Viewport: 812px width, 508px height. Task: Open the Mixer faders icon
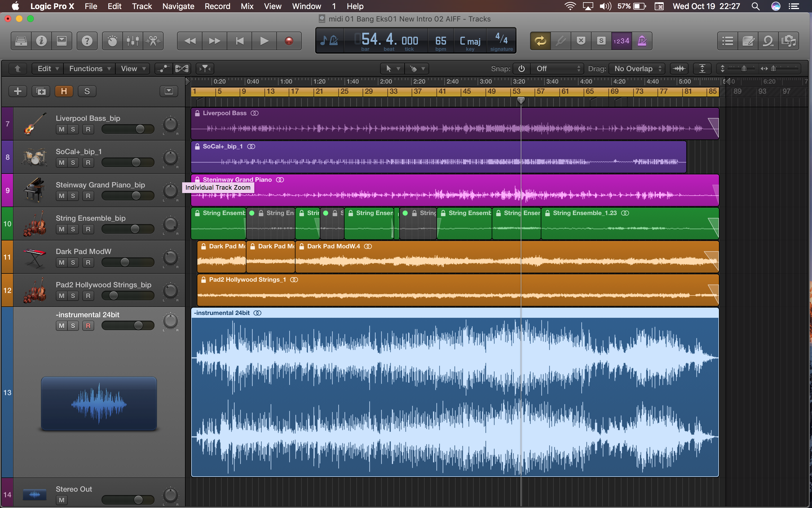click(133, 41)
